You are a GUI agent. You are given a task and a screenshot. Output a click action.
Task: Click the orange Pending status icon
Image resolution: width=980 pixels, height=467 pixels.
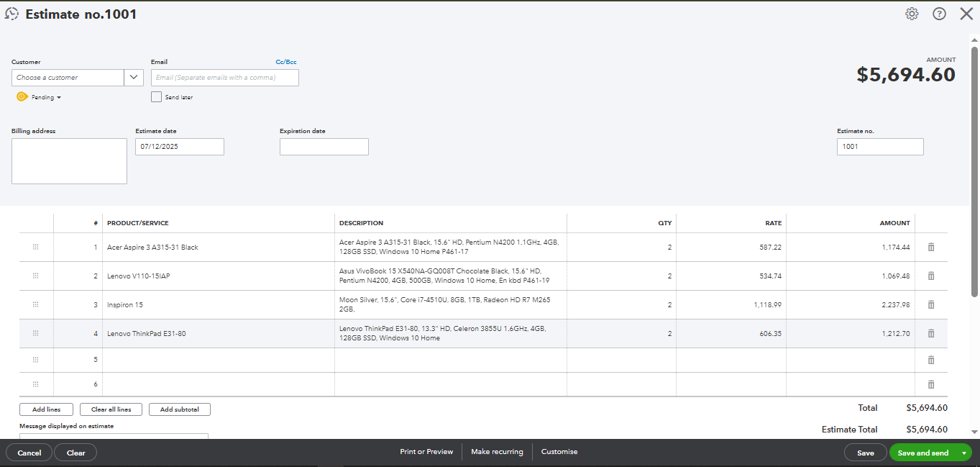point(22,96)
